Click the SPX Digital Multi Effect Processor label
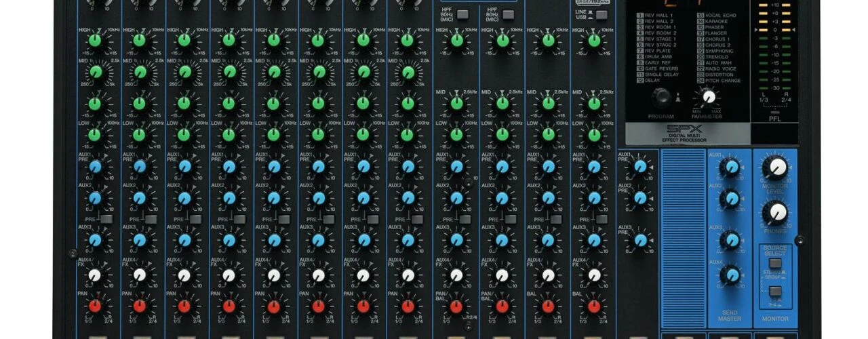 click(x=688, y=132)
